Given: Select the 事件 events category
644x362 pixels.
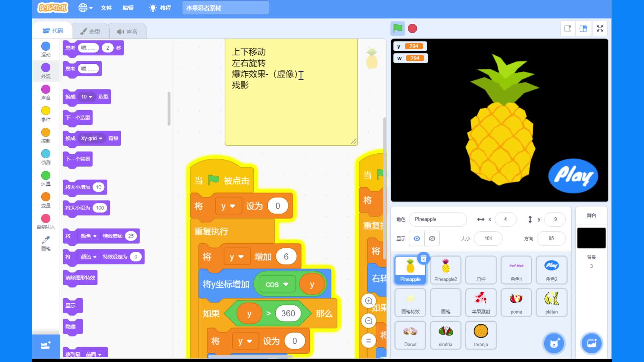Looking at the screenshot, I should pyautogui.click(x=46, y=114).
